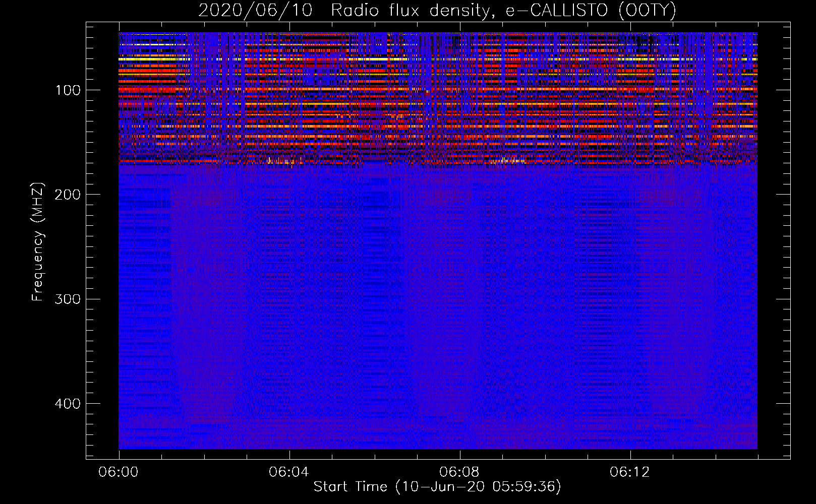The image size is (816, 504).
Task: Select the 'Frequency (MHZ)' y-axis label
Action: click(38, 242)
